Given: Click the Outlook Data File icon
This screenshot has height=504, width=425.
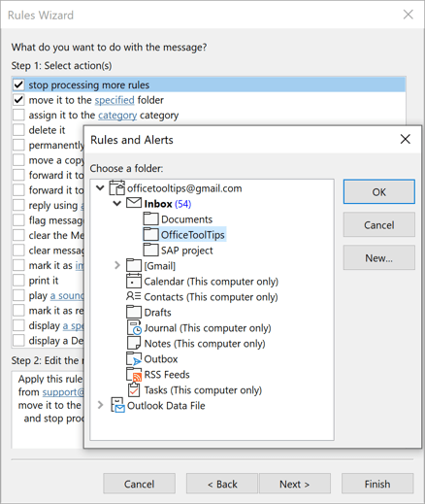Looking at the screenshot, I should click(117, 405).
